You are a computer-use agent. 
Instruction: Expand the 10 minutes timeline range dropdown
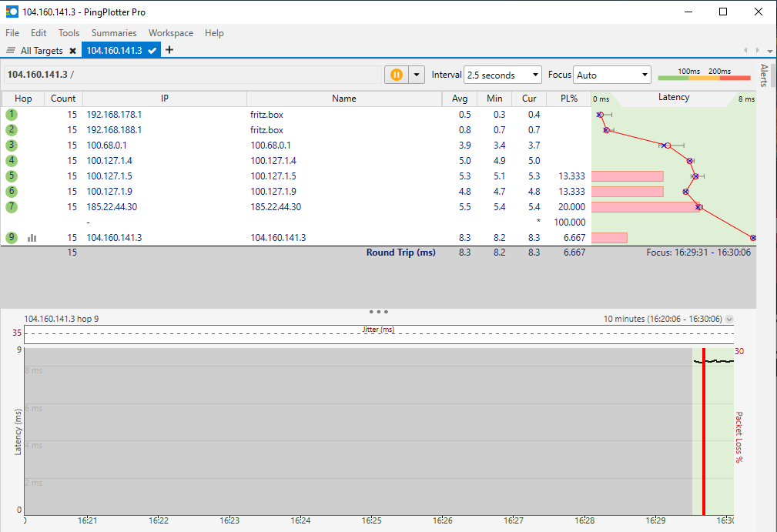729,319
